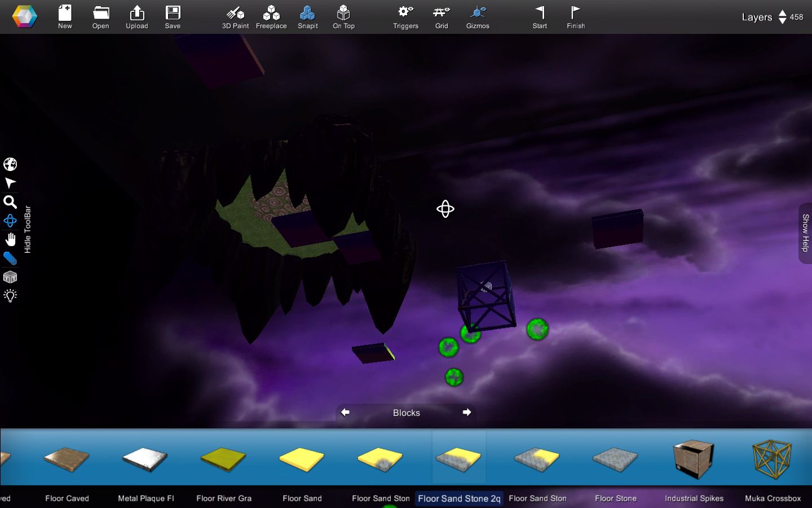Pick the Floor Caved block thumbnail
Screen dimensions: 812x508
(67, 459)
